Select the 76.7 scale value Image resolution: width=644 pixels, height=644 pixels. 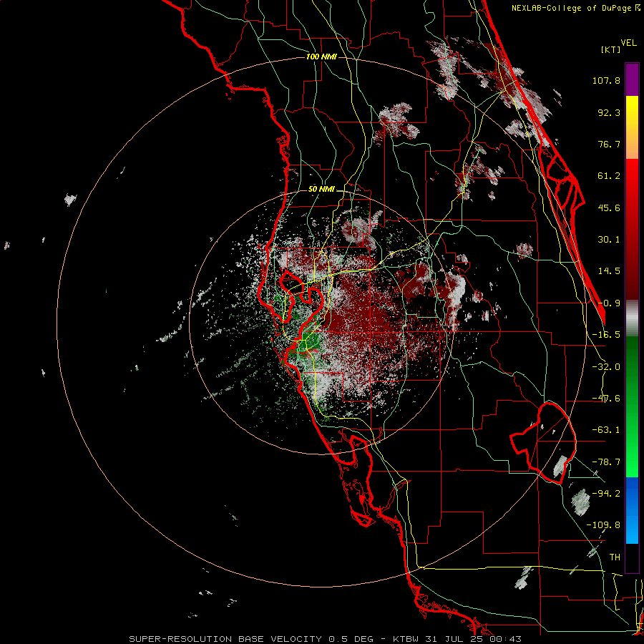point(609,144)
